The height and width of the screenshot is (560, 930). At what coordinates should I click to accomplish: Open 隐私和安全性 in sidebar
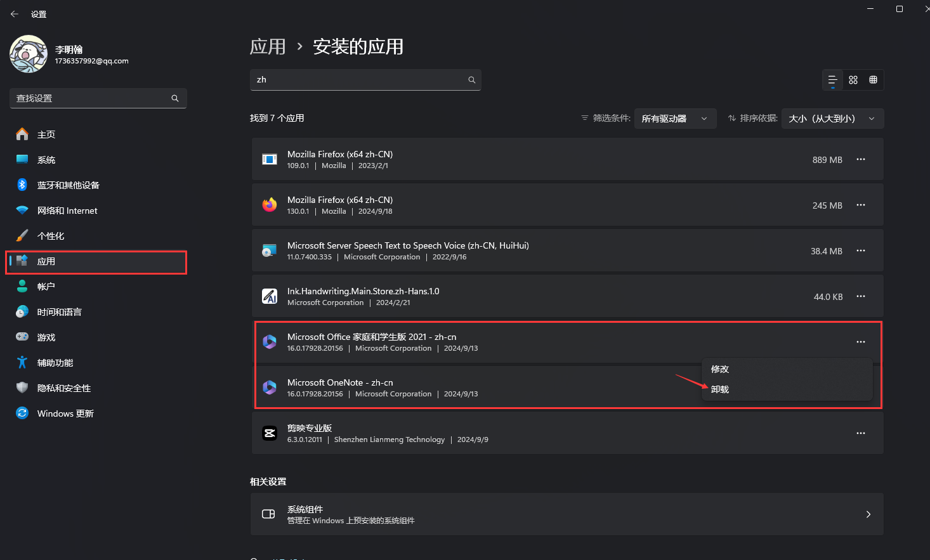point(63,388)
